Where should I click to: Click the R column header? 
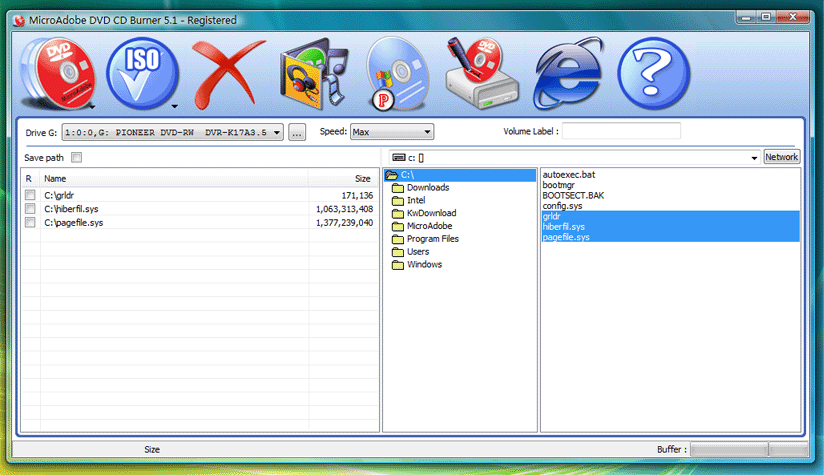point(29,179)
